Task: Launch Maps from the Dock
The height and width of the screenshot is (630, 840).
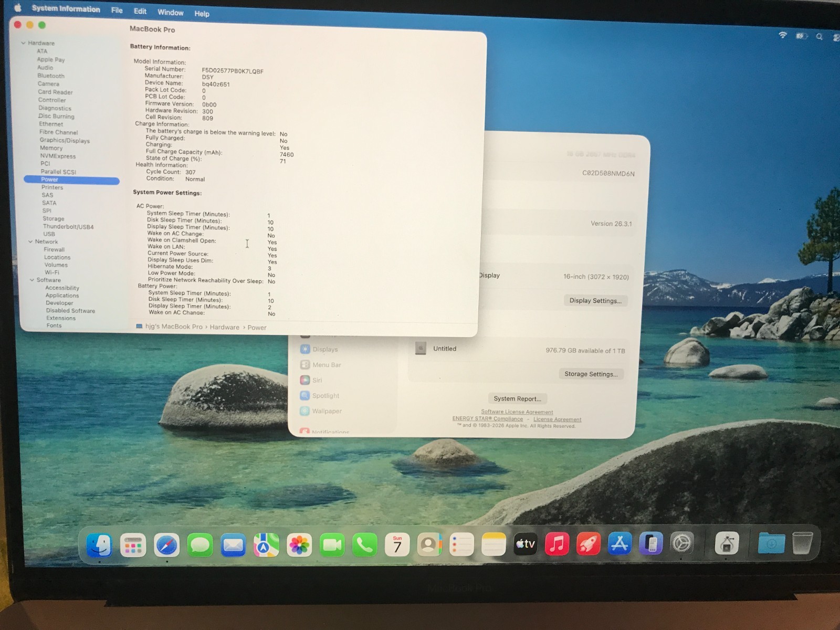Action: click(266, 545)
